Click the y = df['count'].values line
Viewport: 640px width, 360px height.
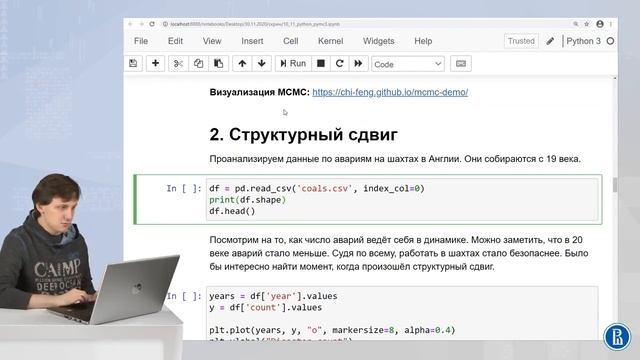(266, 307)
